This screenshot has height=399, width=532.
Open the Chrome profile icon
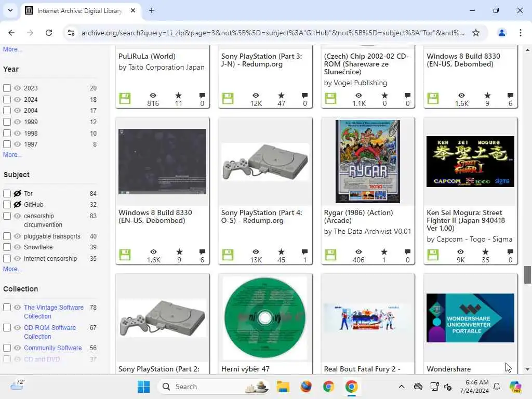tap(501, 33)
